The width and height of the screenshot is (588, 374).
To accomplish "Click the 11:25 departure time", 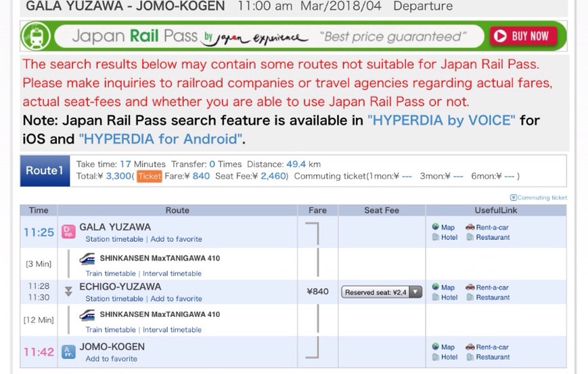I will coord(39,232).
